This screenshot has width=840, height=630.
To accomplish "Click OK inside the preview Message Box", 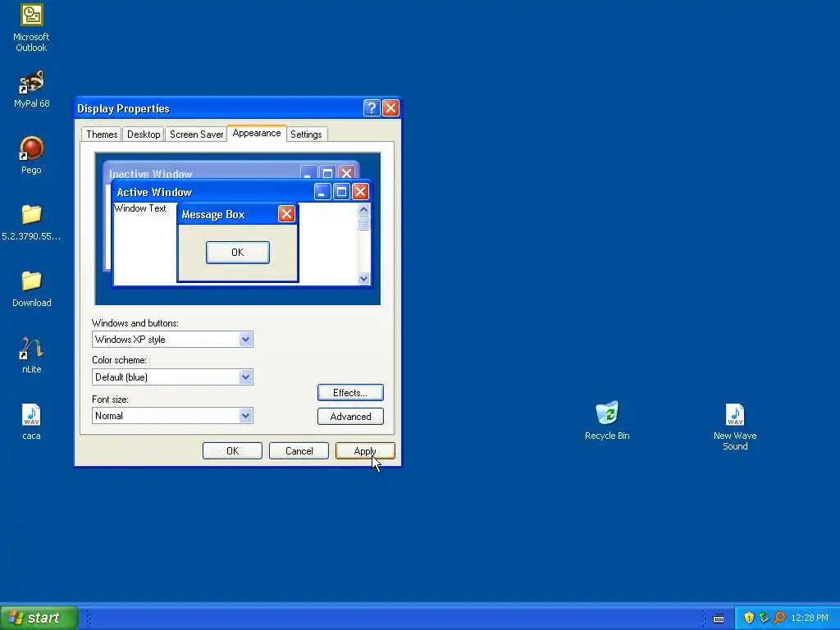I will click(x=238, y=253).
